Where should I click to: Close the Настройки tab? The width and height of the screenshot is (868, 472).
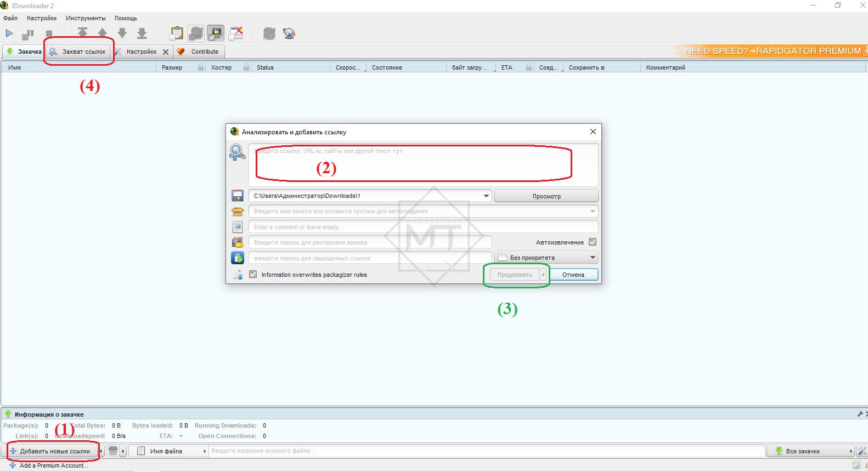click(x=166, y=52)
